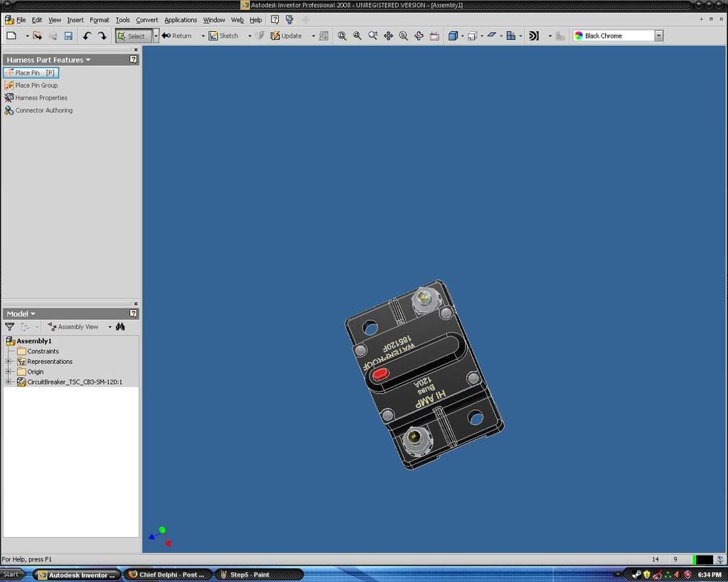Switch to Step5 - Paint taskbar window
The width and height of the screenshot is (728, 582).
click(259, 575)
